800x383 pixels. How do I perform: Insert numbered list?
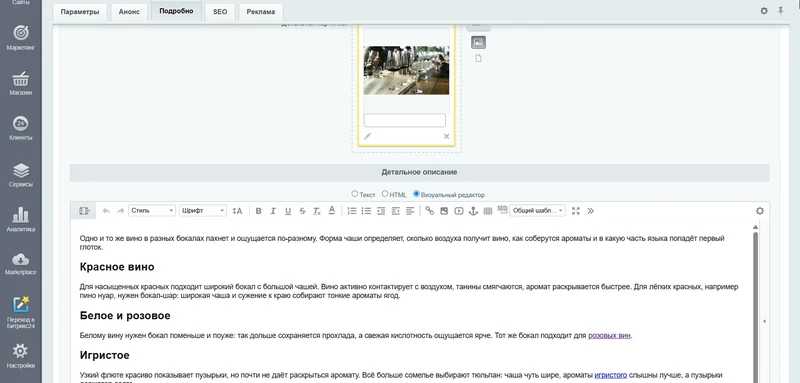point(352,211)
